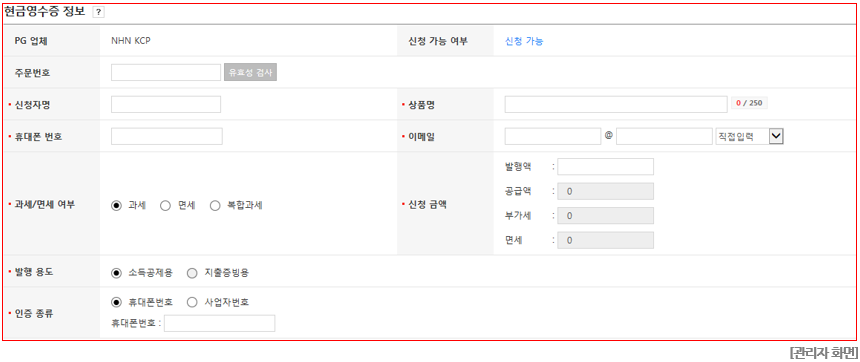This screenshot has width=860, height=362.
Task: Select the 복합과세 radio button
Action: (x=215, y=206)
